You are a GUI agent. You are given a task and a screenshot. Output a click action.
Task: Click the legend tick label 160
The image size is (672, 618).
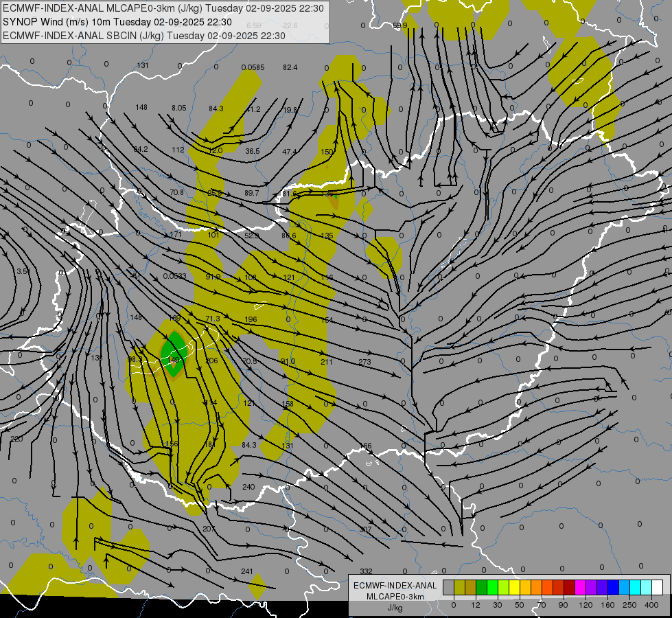607,605
